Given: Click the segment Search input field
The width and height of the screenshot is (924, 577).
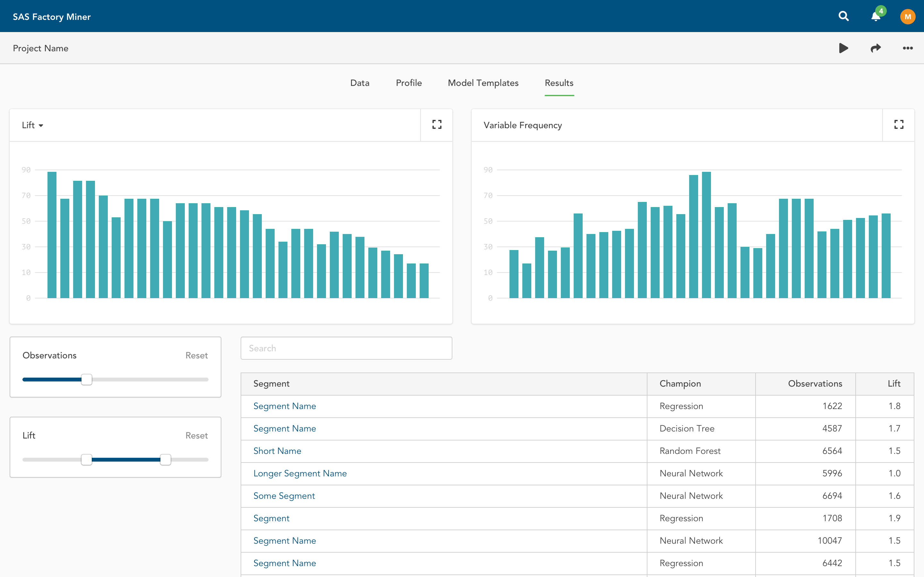Looking at the screenshot, I should 346,348.
